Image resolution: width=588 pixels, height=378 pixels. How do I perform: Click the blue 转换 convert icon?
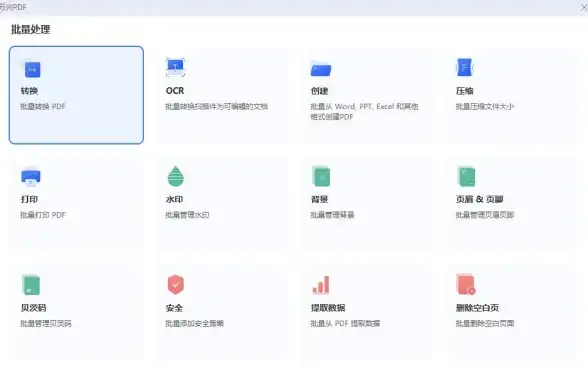[x=32, y=70]
